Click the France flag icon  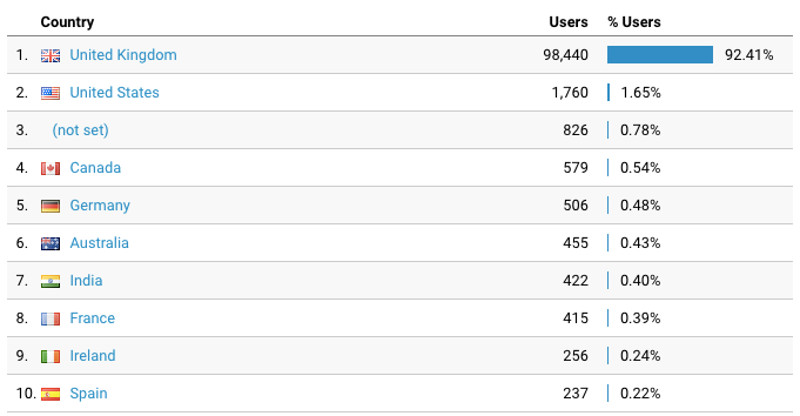(x=50, y=319)
